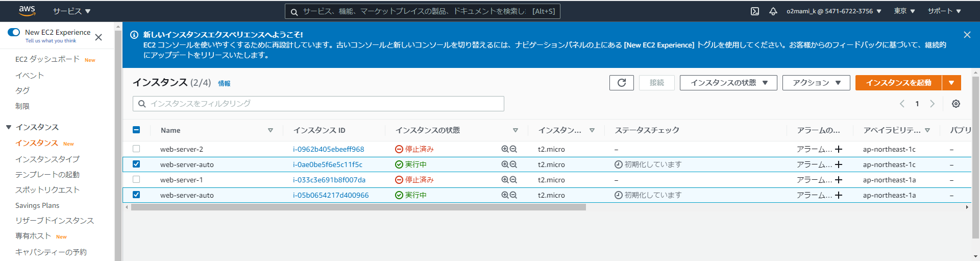Screen dimensions: 980x261
Task: Open the table preferences gear icon
Action: pos(956,104)
